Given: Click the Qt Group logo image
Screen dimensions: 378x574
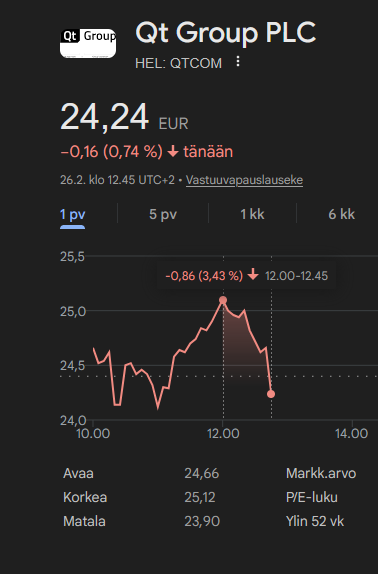Looking at the screenshot, I should 88,43.
